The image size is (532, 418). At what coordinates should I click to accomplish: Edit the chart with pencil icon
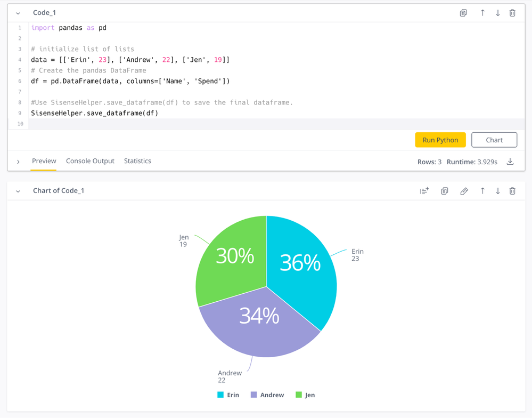464,191
